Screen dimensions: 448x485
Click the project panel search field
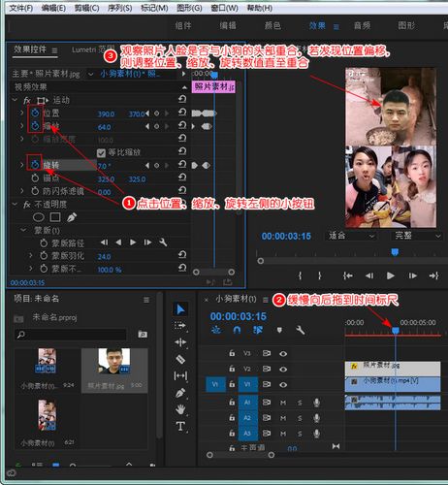tap(70, 335)
